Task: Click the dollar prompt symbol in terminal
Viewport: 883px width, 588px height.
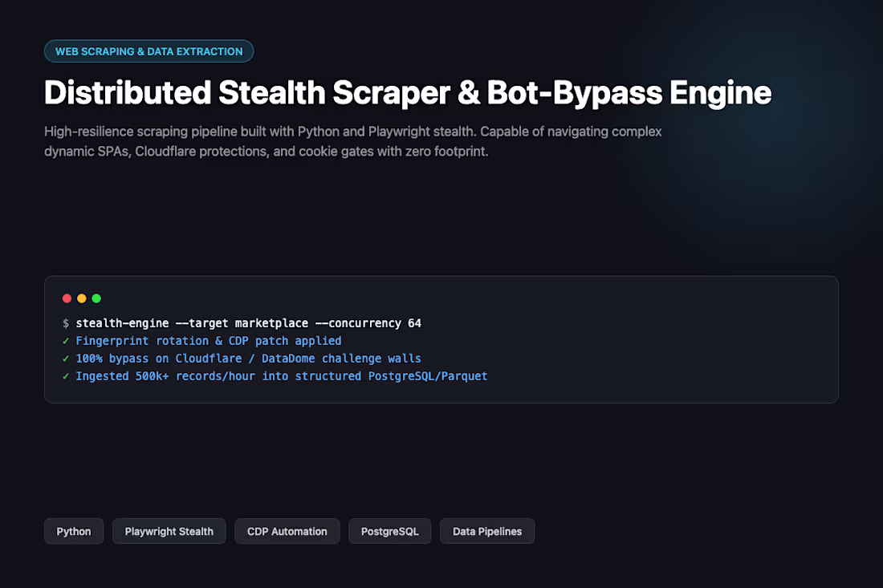Action: 66,323
